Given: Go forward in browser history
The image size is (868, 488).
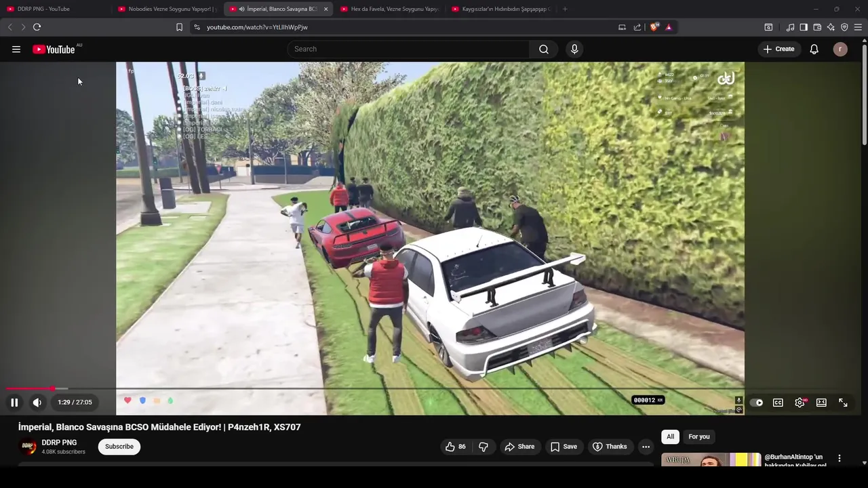Looking at the screenshot, I should (x=23, y=27).
